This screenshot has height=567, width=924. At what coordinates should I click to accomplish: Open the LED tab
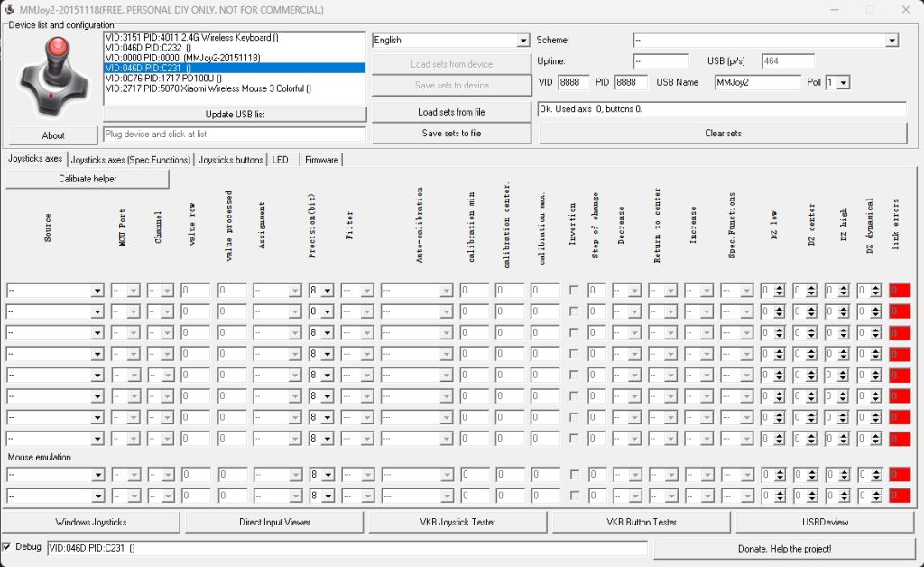[x=281, y=160]
